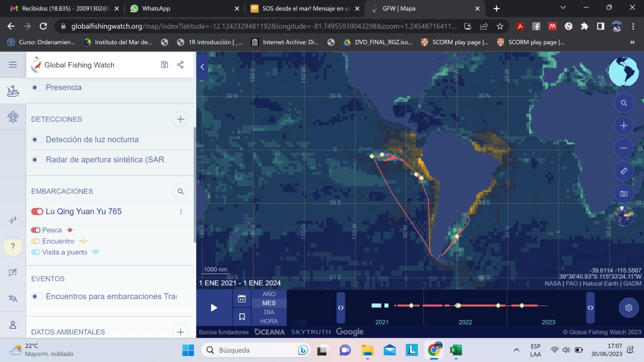Save the workspace with disk icon

(164, 65)
